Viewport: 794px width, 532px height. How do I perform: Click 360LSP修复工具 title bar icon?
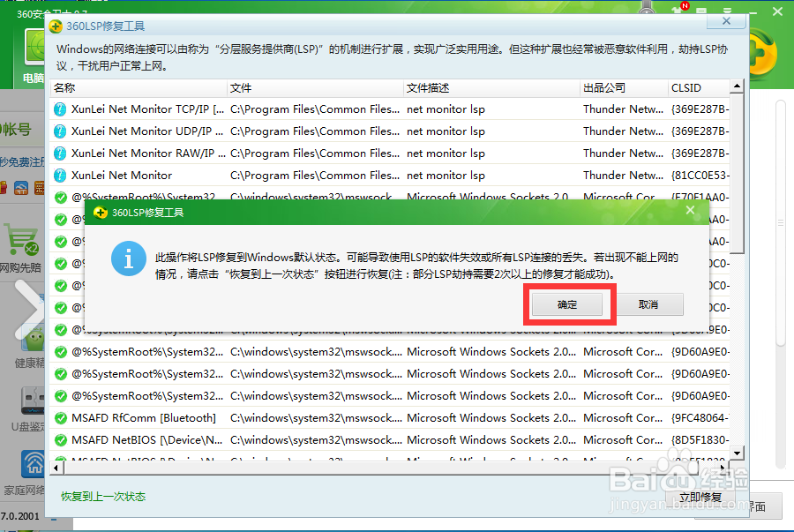pyautogui.click(x=56, y=26)
